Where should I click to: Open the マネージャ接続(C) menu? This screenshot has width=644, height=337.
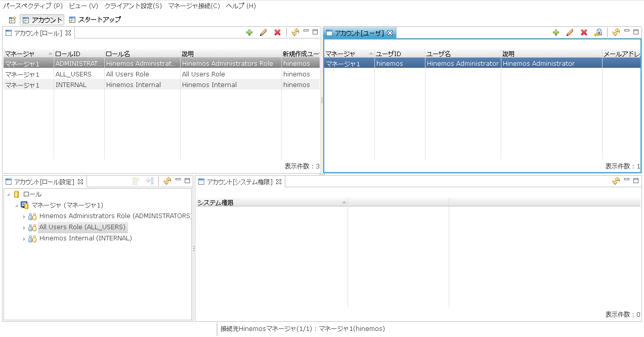click(194, 6)
